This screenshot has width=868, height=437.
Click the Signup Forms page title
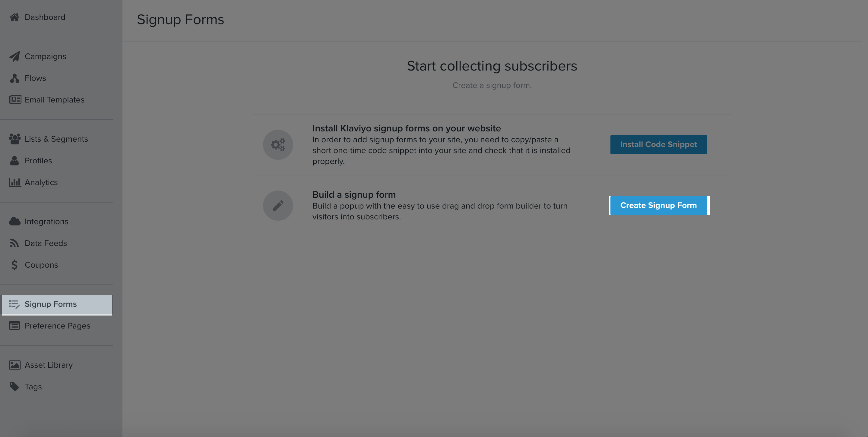(181, 20)
